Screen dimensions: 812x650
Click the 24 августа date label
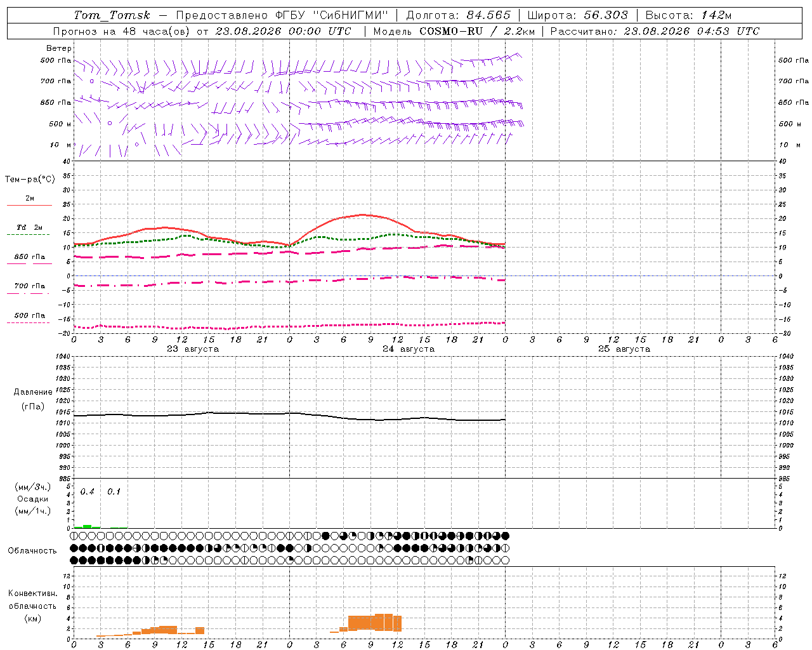[409, 349]
